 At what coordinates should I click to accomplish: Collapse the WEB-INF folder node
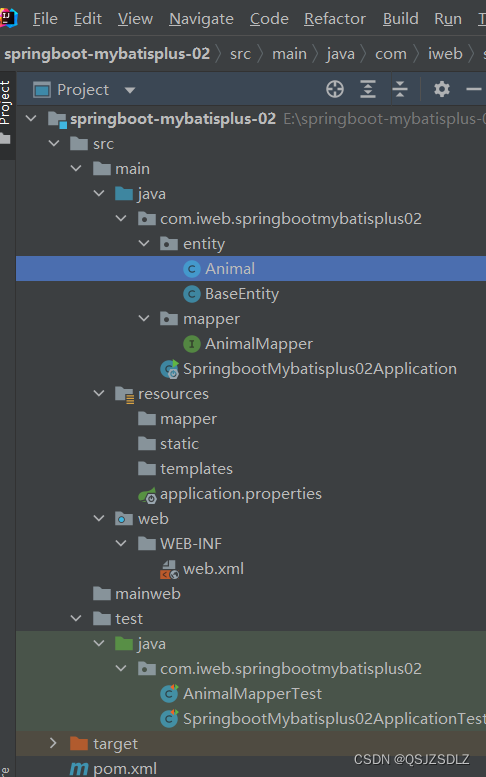pos(121,543)
